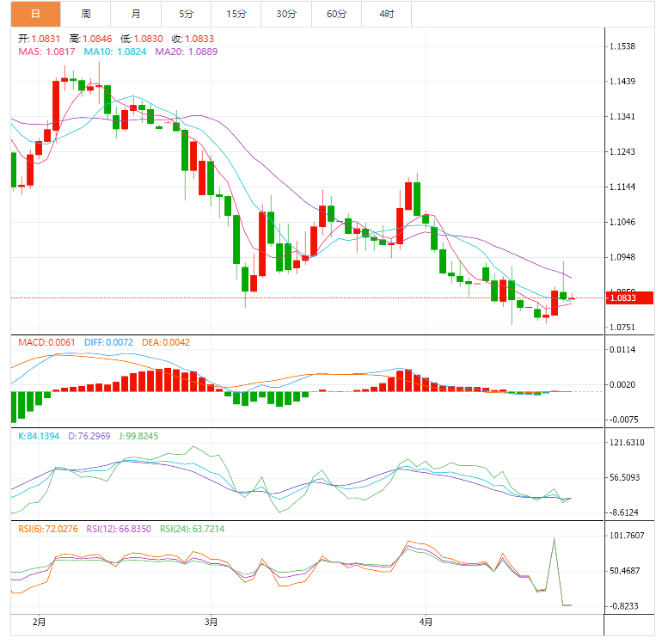The width and height of the screenshot is (662, 644).
Task: Click the -8.6124 KDJ axis label
Action: tap(623, 512)
